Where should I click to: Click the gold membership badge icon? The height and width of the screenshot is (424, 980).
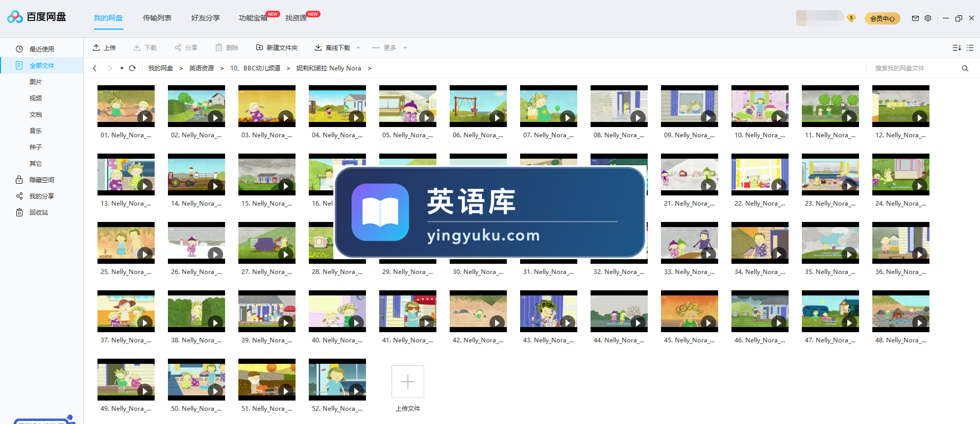pyautogui.click(x=851, y=18)
